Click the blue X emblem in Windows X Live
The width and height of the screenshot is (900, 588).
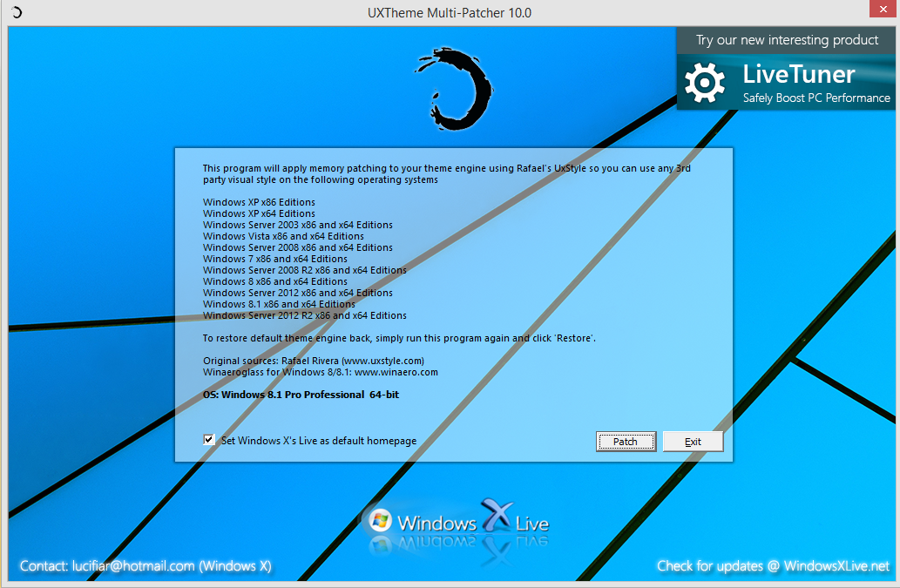[496, 515]
